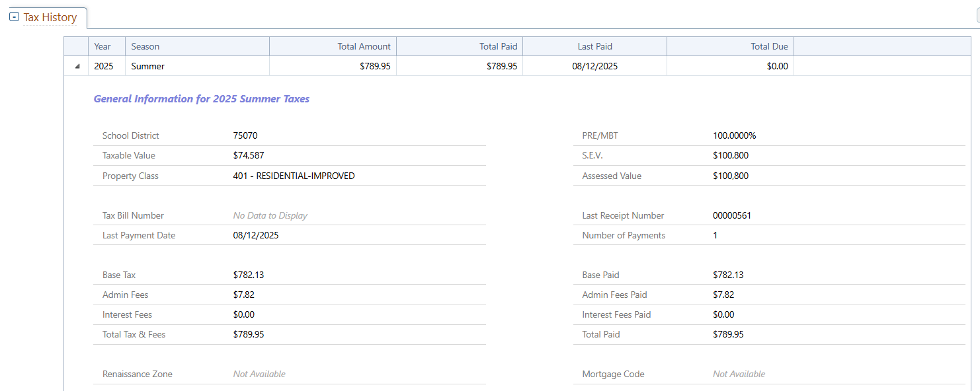Click the Total Amount column header
The image size is (980, 391).
coord(364,46)
